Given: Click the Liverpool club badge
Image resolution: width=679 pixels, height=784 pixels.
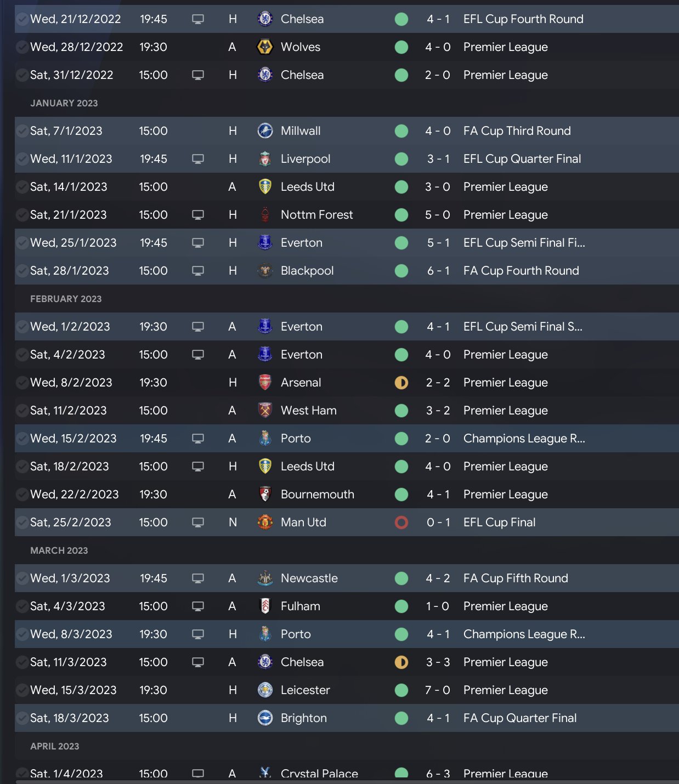Looking at the screenshot, I should tap(265, 159).
